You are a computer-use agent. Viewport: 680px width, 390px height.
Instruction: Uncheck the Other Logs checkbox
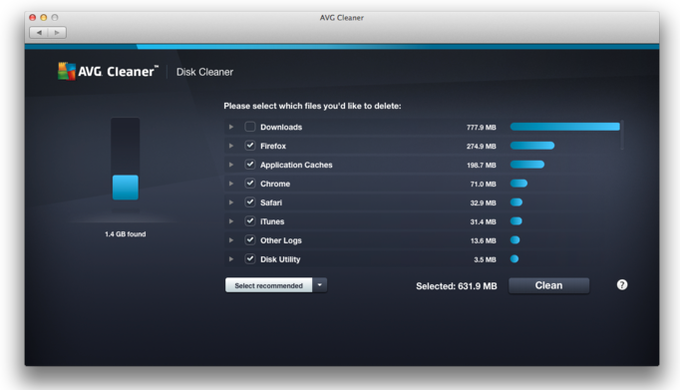pos(250,240)
